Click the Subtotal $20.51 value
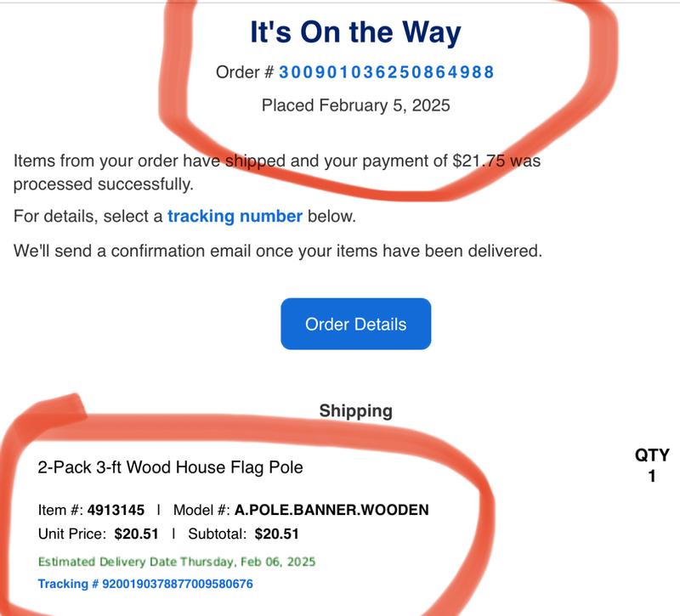The image size is (680, 616). click(277, 534)
